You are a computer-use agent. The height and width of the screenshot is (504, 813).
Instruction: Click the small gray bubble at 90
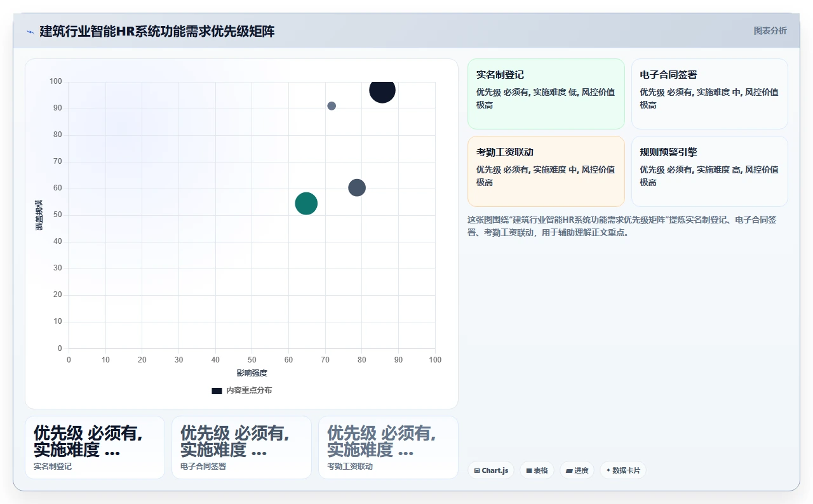click(332, 106)
